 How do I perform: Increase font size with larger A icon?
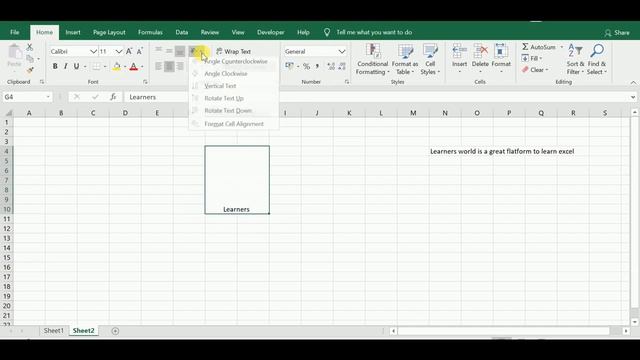pos(129,51)
